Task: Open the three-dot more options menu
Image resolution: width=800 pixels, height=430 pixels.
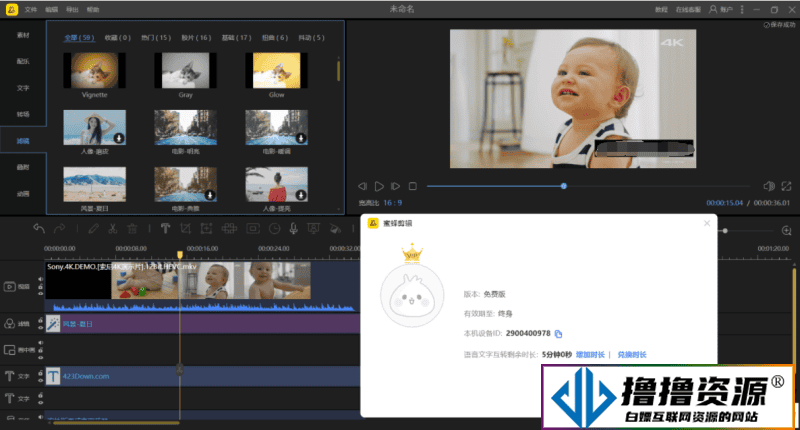Action: [x=742, y=10]
